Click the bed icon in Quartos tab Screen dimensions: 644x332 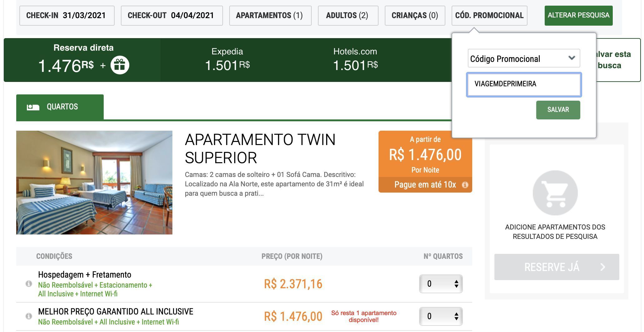33,107
